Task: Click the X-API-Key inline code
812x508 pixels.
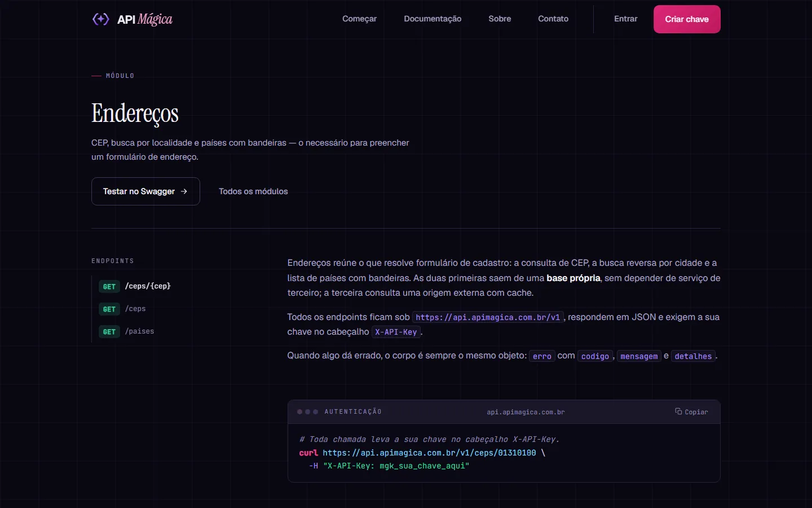Action: coord(396,332)
